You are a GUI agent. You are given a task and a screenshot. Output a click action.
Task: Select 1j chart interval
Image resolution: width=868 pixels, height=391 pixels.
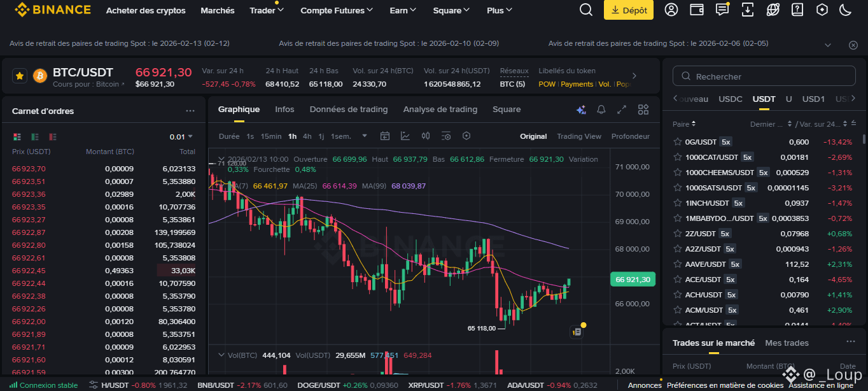pyautogui.click(x=321, y=136)
